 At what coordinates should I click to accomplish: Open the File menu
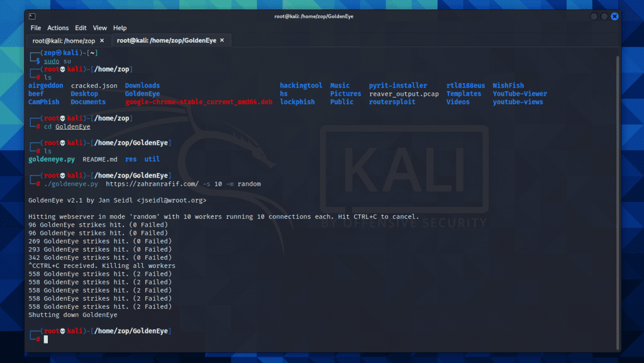36,28
